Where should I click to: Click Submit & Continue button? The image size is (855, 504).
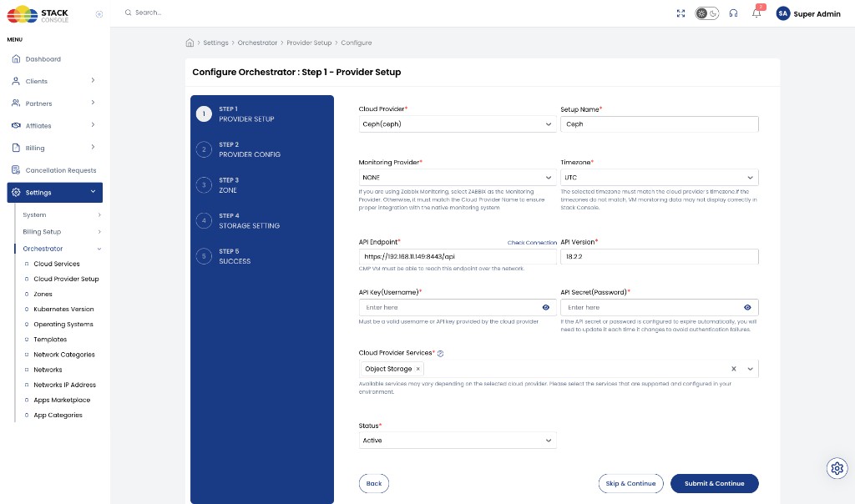pyautogui.click(x=715, y=483)
